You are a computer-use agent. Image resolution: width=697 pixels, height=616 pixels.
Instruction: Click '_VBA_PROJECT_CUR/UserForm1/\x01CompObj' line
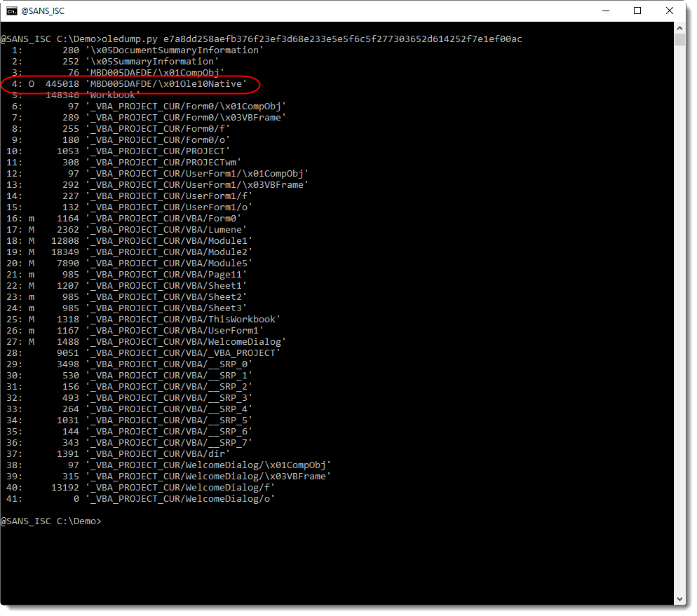coord(158,174)
